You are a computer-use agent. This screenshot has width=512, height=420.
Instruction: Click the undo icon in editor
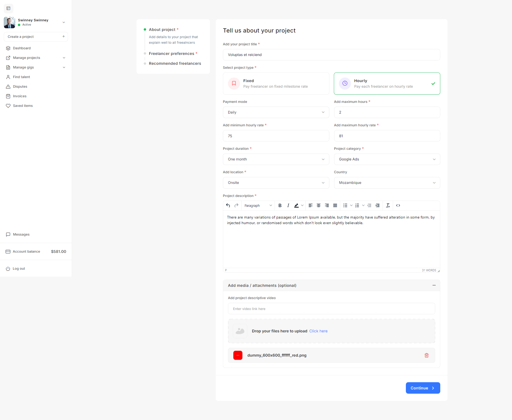pos(228,205)
